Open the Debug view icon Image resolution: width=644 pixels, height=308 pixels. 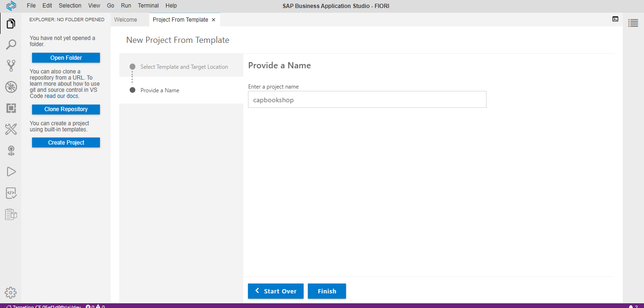(x=11, y=87)
